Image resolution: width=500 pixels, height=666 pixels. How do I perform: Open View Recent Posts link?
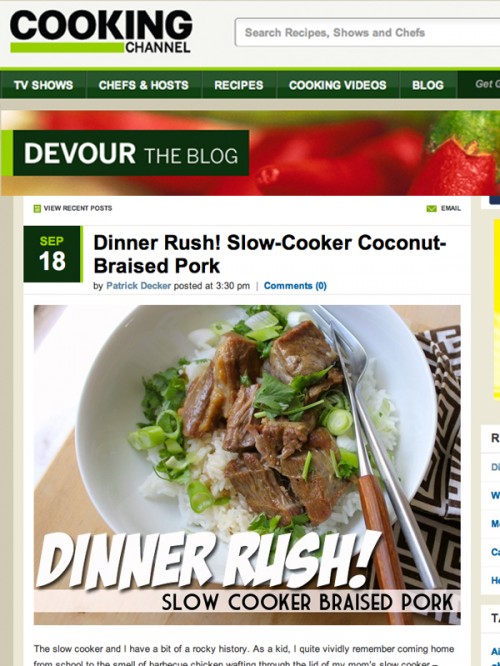coord(78,209)
